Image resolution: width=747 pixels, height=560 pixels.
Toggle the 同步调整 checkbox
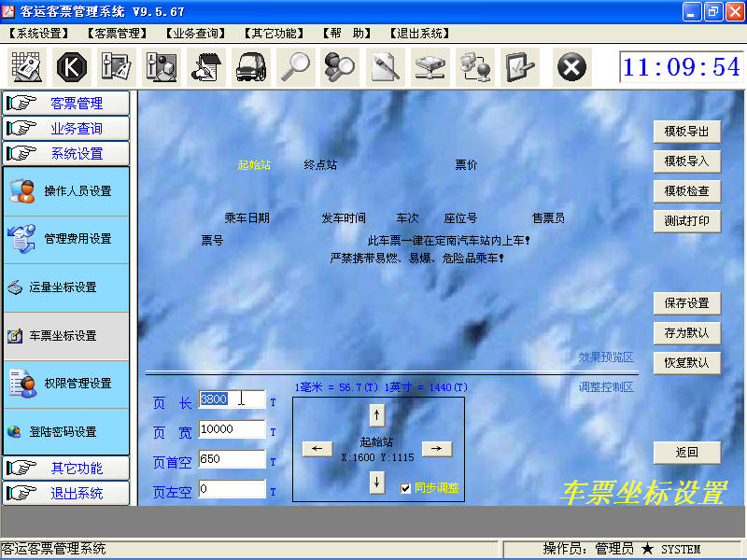(x=405, y=488)
